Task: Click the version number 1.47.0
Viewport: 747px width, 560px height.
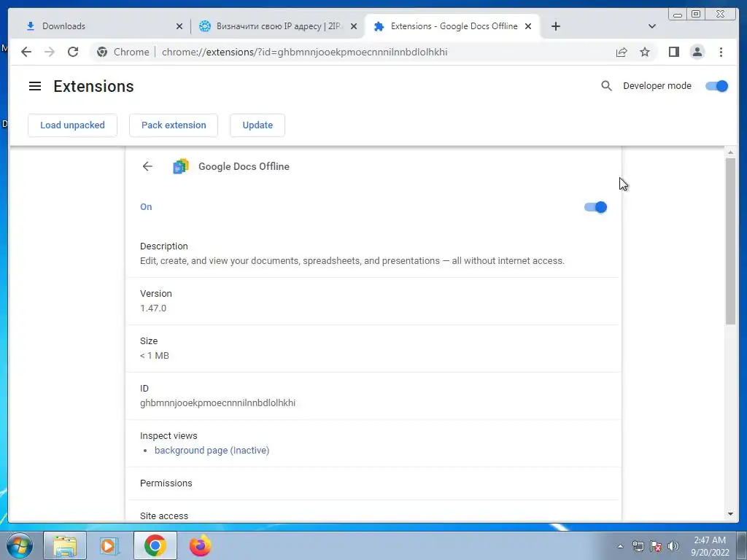Action: pyautogui.click(x=153, y=308)
